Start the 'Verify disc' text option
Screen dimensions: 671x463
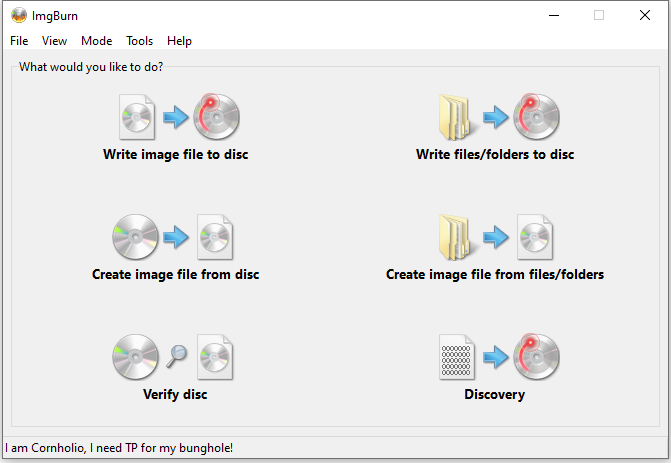click(x=176, y=395)
